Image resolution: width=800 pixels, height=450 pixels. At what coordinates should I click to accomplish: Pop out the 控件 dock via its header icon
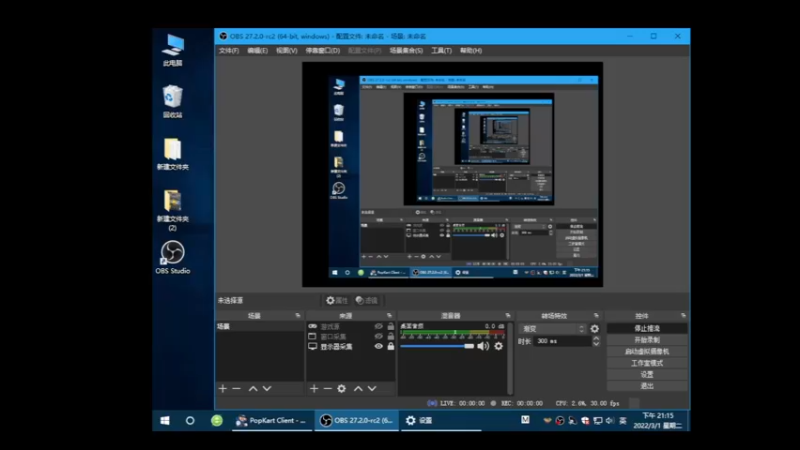pos(683,316)
